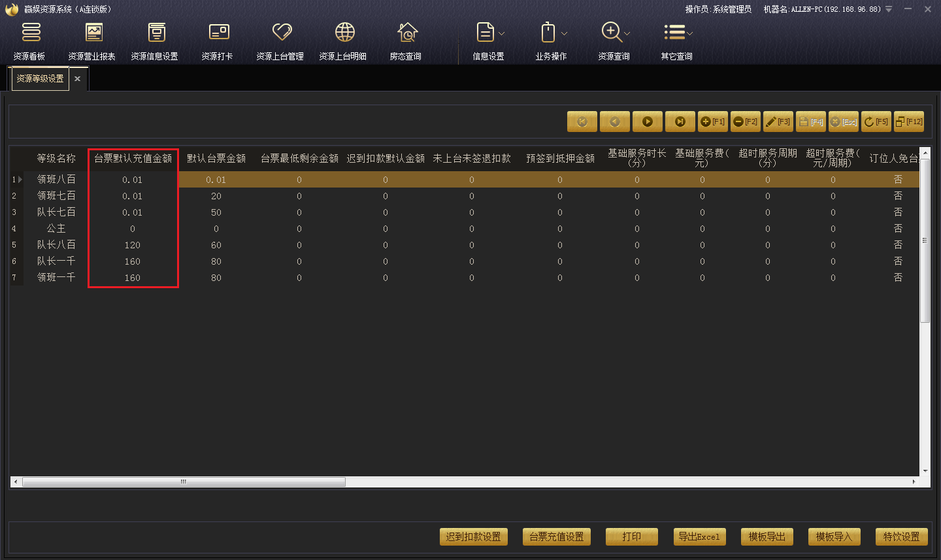Save record with F4 button
Image resolution: width=941 pixels, height=560 pixels.
coord(811,122)
